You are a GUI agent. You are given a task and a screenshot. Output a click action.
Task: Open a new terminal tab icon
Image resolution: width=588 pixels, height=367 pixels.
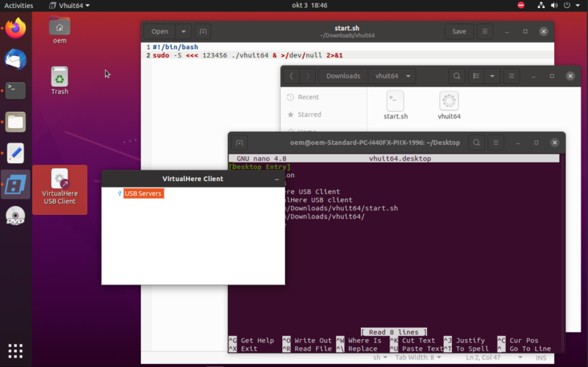240,143
